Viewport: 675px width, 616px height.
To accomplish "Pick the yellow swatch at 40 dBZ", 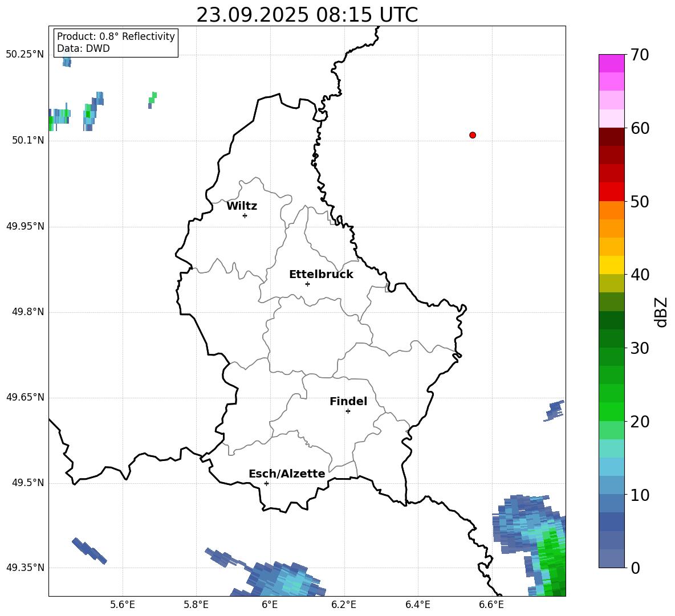I will [x=612, y=265].
